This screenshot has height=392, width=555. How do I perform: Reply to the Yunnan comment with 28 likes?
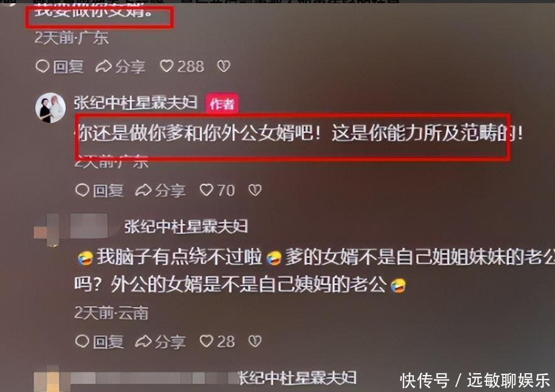(x=99, y=341)
